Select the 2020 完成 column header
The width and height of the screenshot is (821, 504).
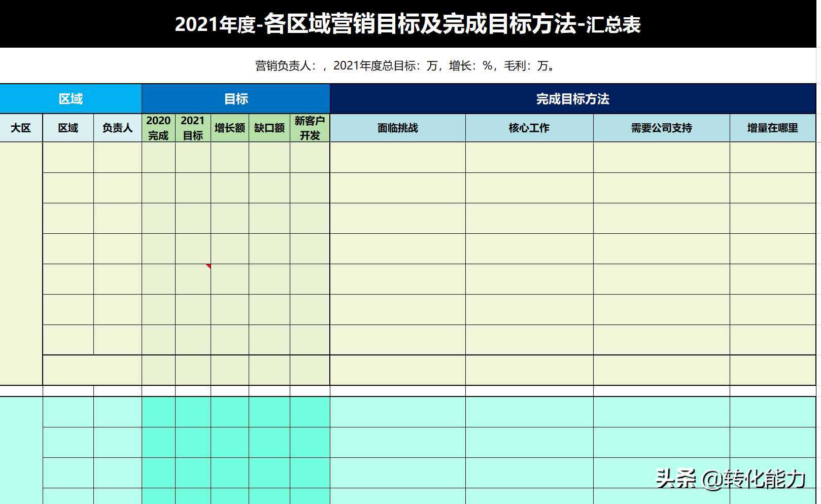click(158, 128)
